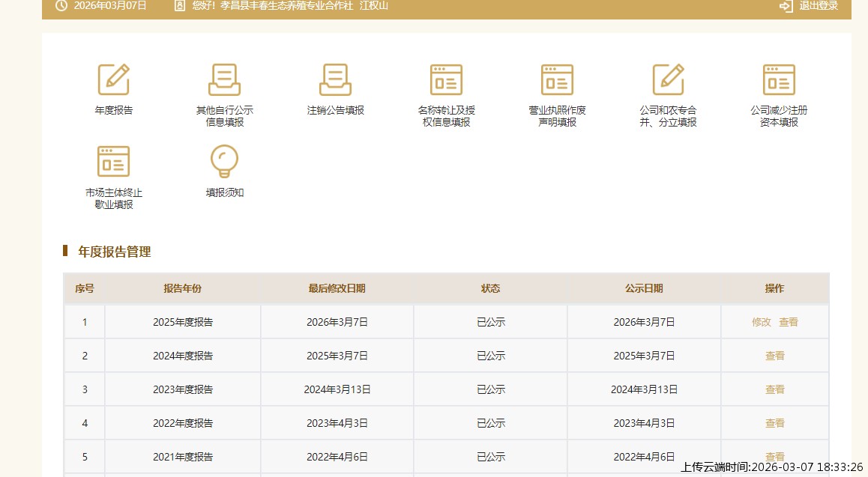Open the 营业执照作废声明填报 icon
This screenshot has height=477, width=868.
point(557,79)
